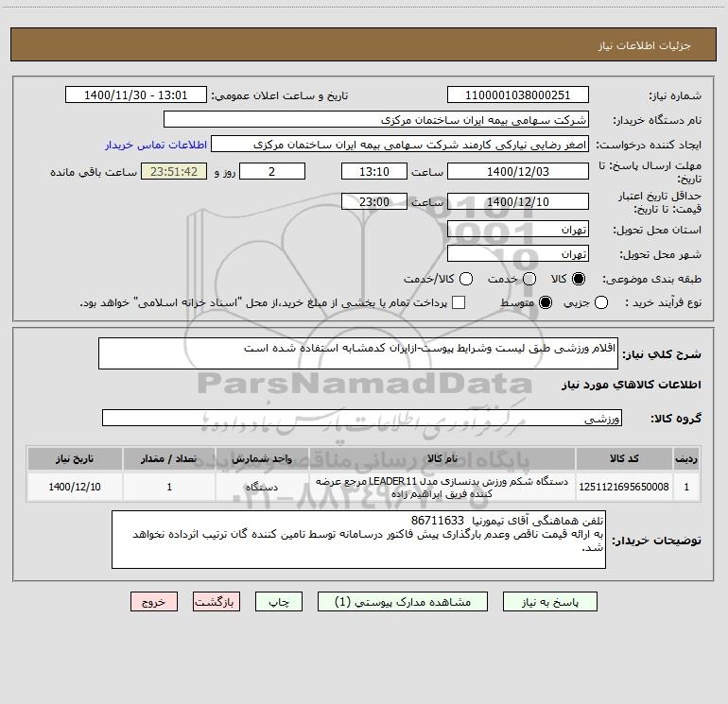Click the گروه کالا field ورزشی
728x704 pixels.
[x=362, y=418]
